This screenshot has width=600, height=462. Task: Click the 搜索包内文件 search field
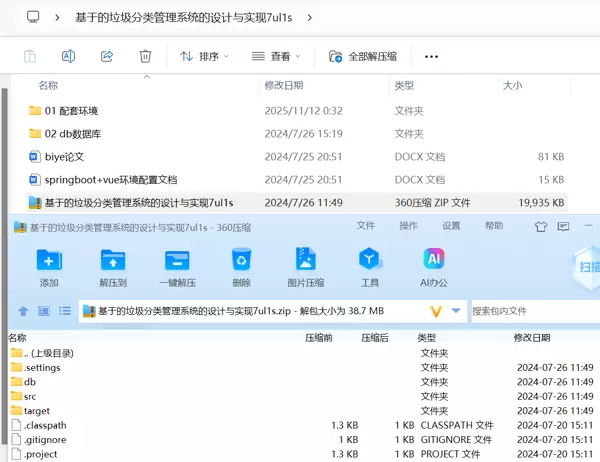[x=530, y=311]
